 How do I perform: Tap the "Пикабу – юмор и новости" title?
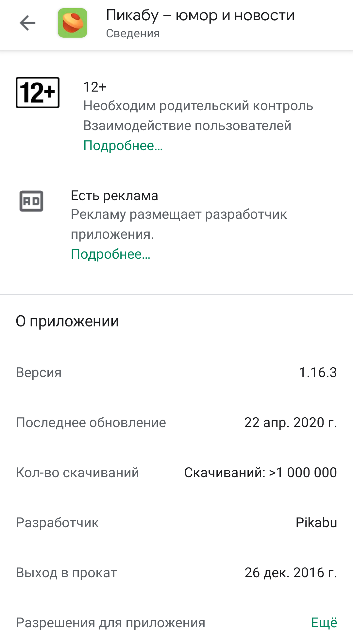[x=200, y=15]
